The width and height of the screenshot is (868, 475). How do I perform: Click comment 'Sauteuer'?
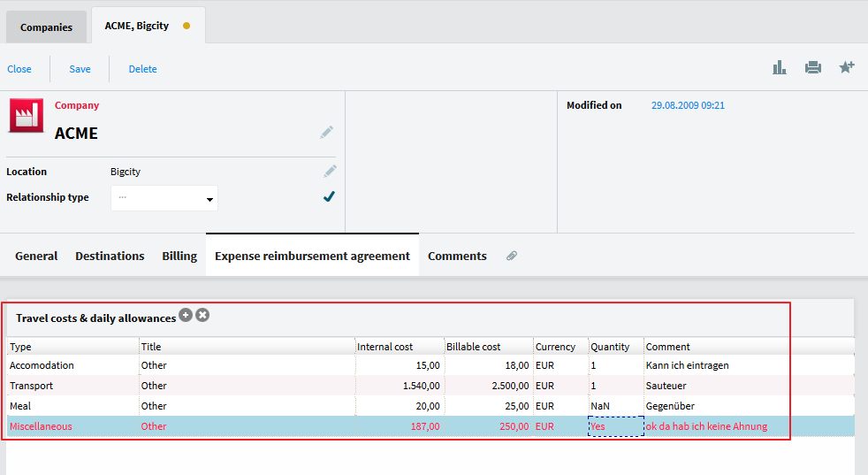click(666, 386)
